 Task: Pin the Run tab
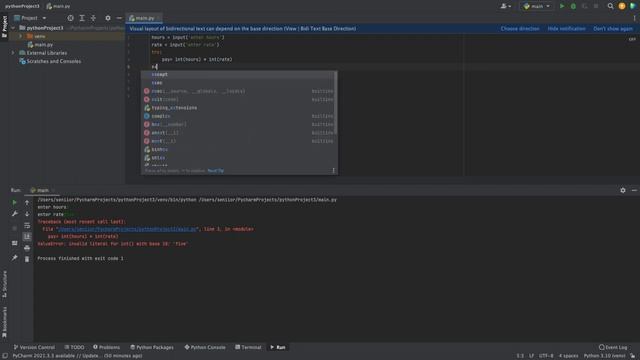pos(14,258)
